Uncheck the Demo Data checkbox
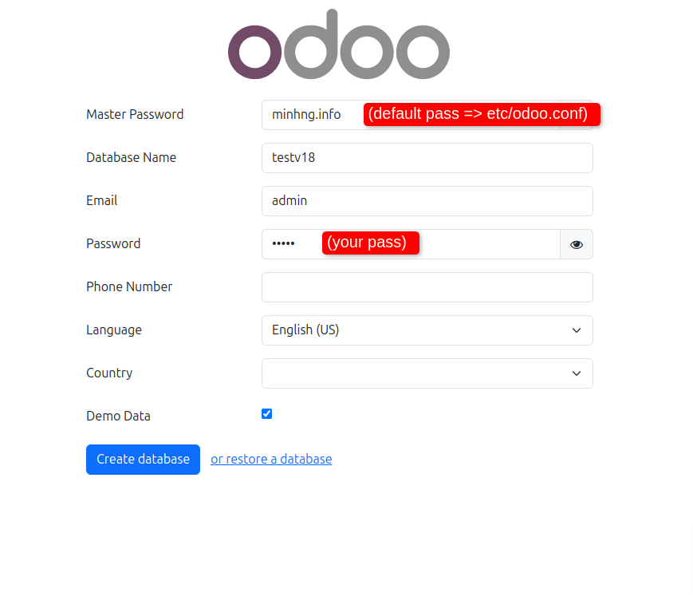 (x=267, y=413)
